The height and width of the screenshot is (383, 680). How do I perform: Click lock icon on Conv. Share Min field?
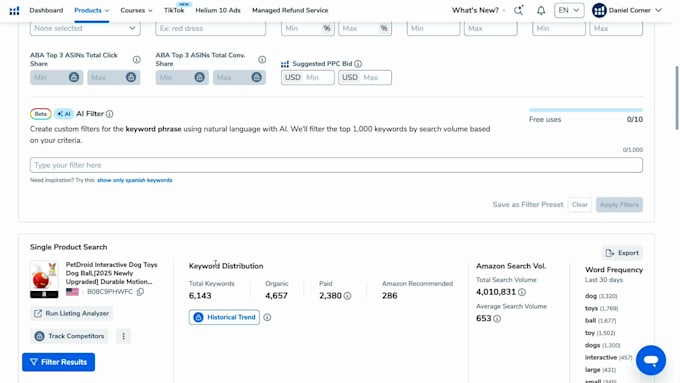pos(199,77)
